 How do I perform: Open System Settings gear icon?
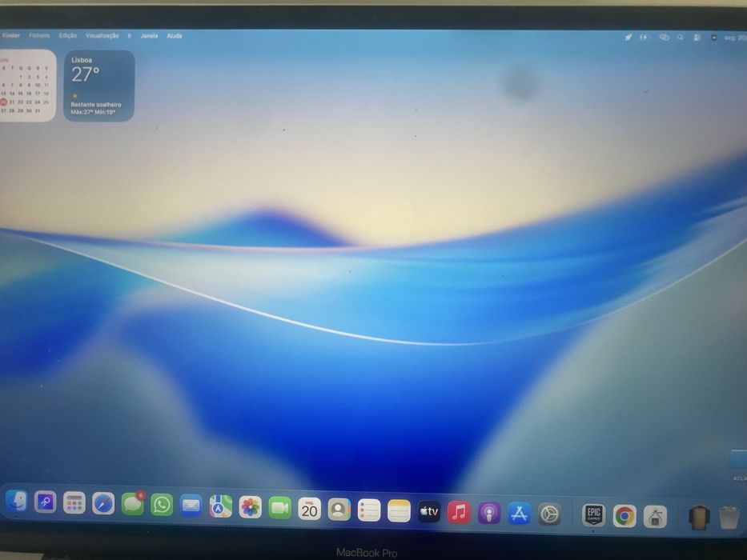(549, 514)
